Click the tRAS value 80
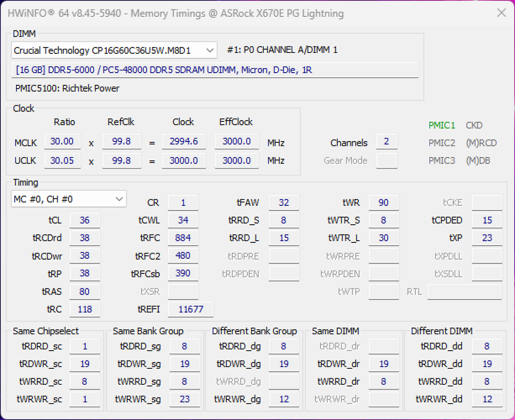 click(85, 292)
